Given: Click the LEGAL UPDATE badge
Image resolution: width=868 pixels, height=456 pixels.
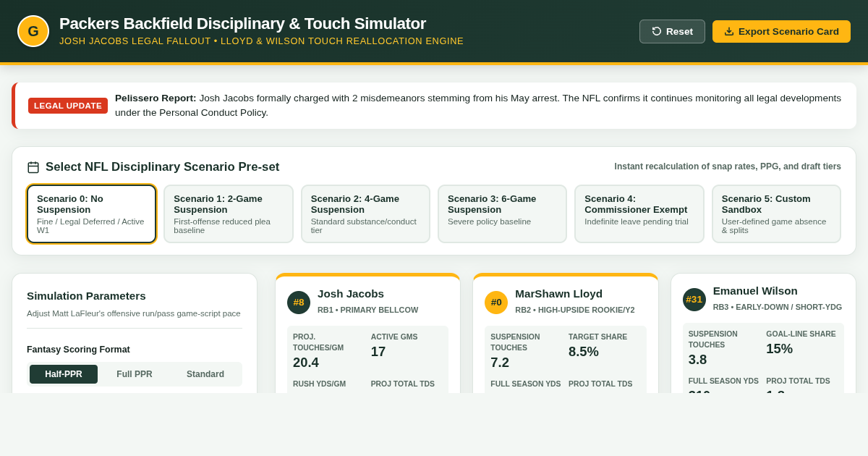Looking at the screenshot, I should (x=68, y=106).
